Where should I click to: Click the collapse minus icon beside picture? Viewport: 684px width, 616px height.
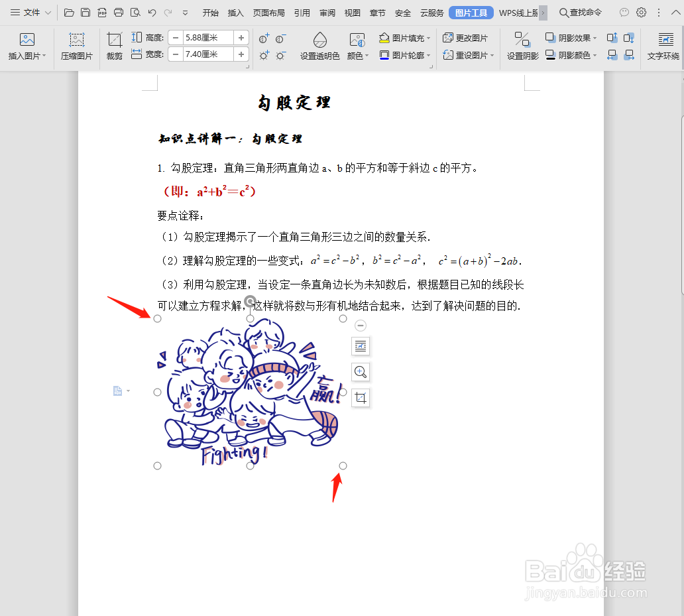[x=361, y=325]
